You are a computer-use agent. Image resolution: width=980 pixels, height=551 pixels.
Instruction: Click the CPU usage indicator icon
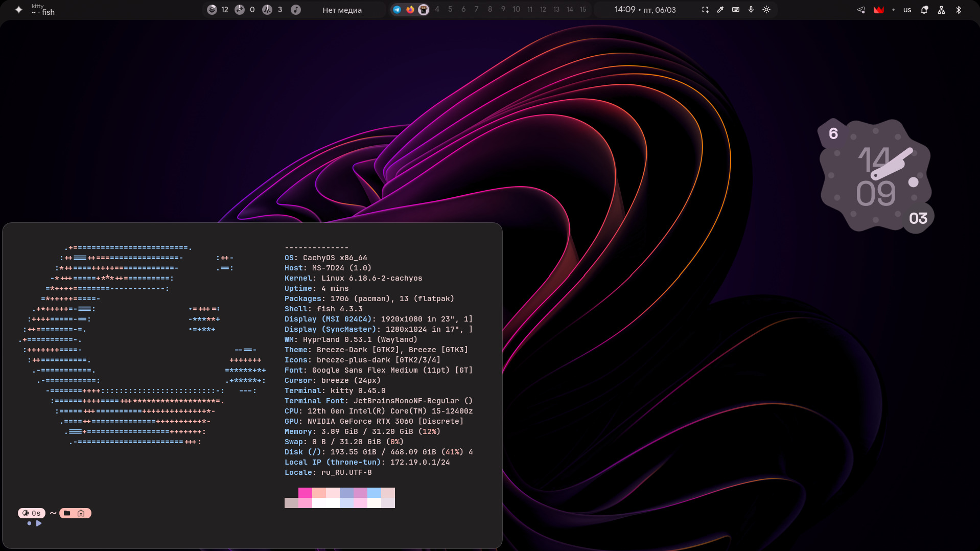click(212, 10)
